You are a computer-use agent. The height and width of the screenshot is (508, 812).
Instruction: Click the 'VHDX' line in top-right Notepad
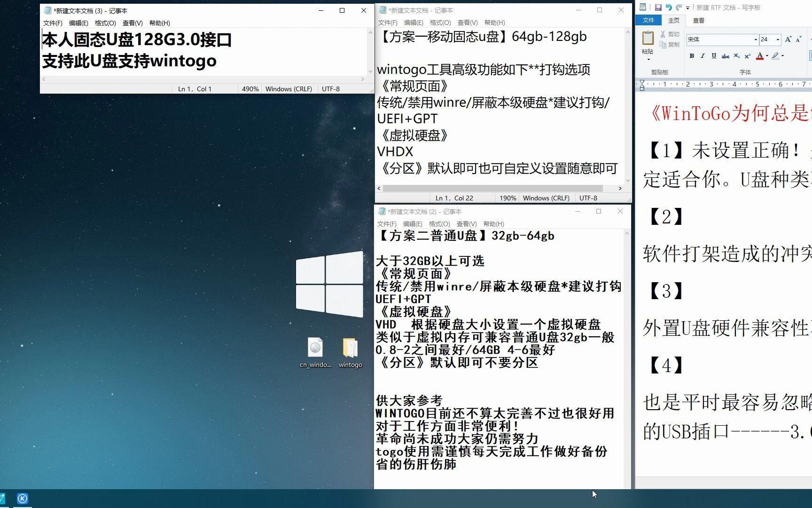coord(395,151)
